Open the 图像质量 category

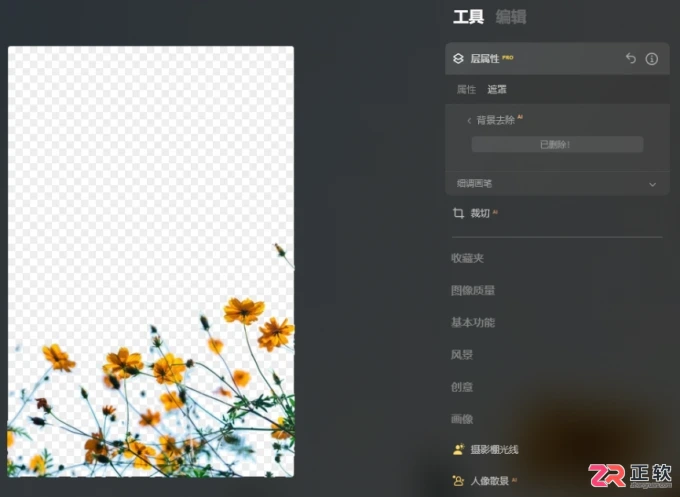473,290
